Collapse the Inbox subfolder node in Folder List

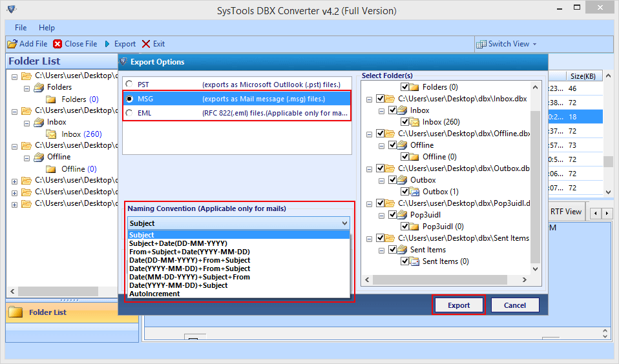(x=27, y=123)
